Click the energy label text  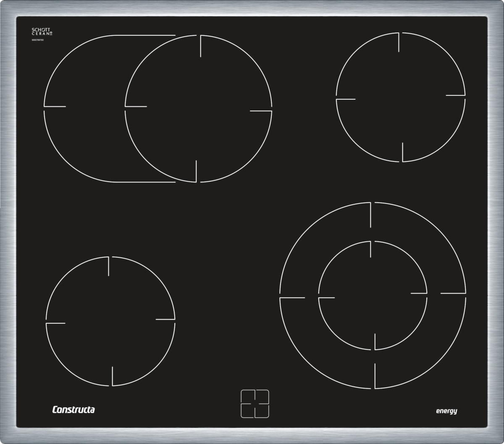point(446,411)
